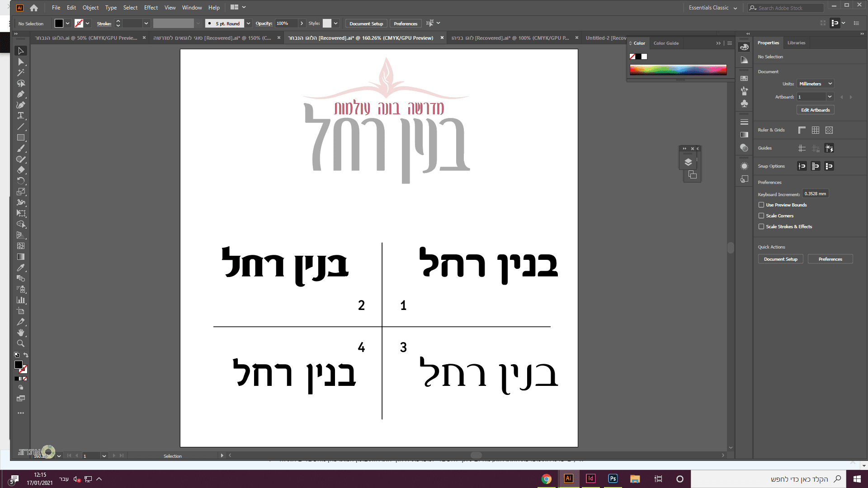This screenshot has height=488, width=868.
Task: Enable Scale Corners checkbox
Action: click(761, 216)
